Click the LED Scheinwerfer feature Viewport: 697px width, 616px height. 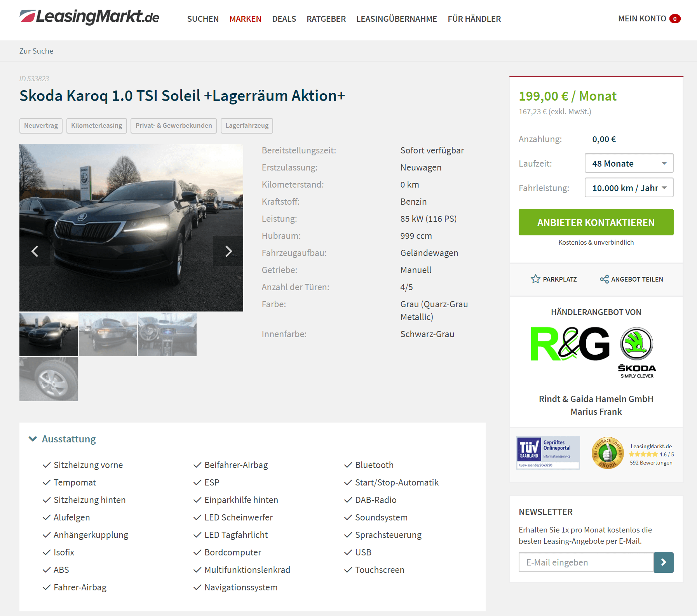coord(239,517)
